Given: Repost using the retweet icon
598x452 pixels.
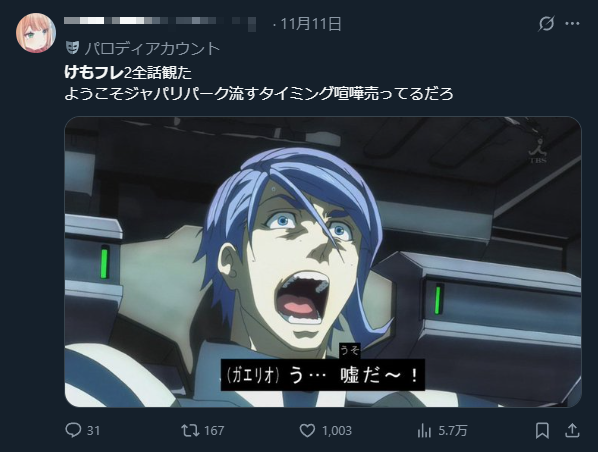Looking at the screenshot, I should coord(190,431).
